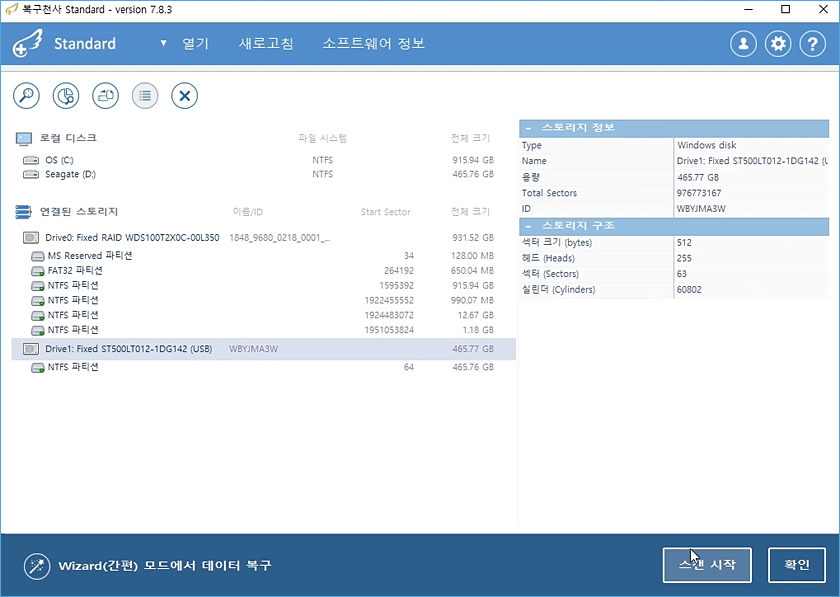Open 소프트웨어 정보 menu item
This screenshot has height=597, width=840.
[x=373, y=44]
